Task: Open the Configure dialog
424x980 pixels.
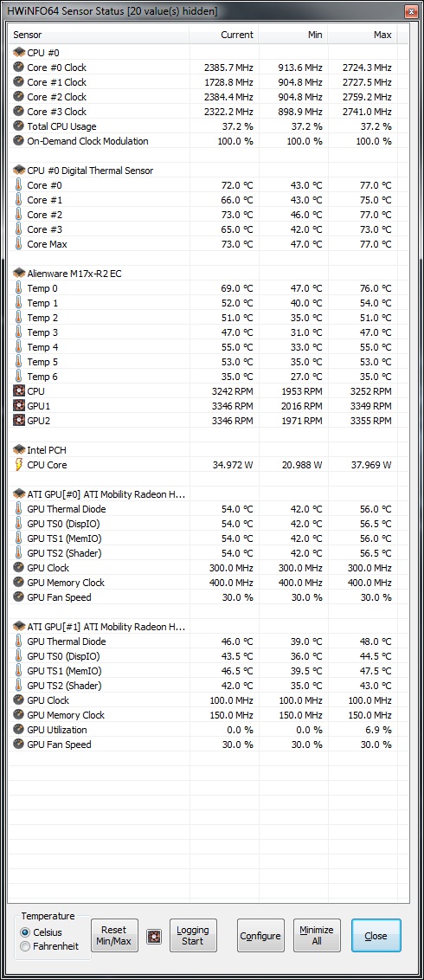Action: pos(260,936)
